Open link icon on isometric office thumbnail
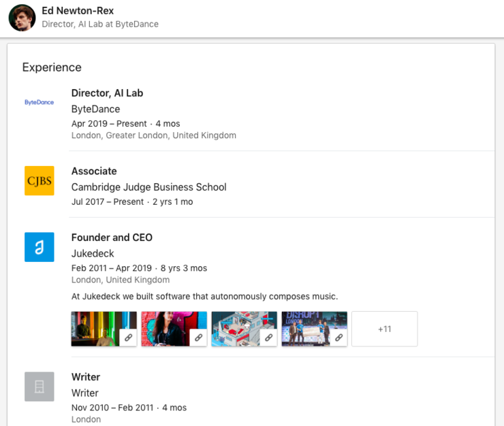Screen dimensions: 504x426 click(x=268, y=338)
